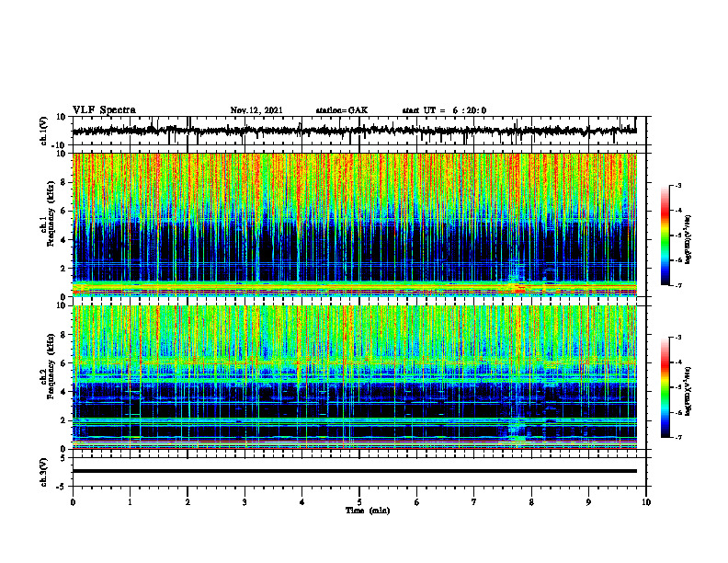Click the "7" tick on the time axis
The width and height of the screenshot is (728, 563).
click(x=474, y=502)
